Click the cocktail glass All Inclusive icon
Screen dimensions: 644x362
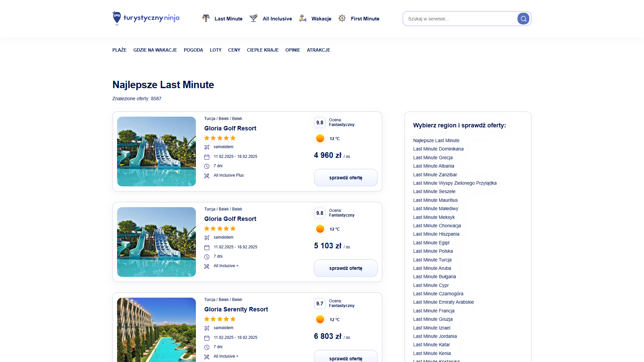(254, 18)
